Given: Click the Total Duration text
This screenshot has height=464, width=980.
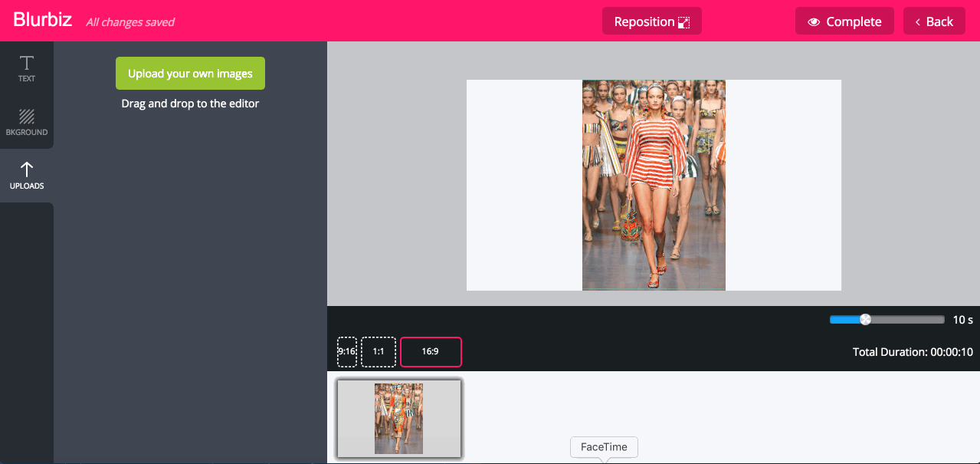Looking at the screenshot, I should tap(913, 352).
